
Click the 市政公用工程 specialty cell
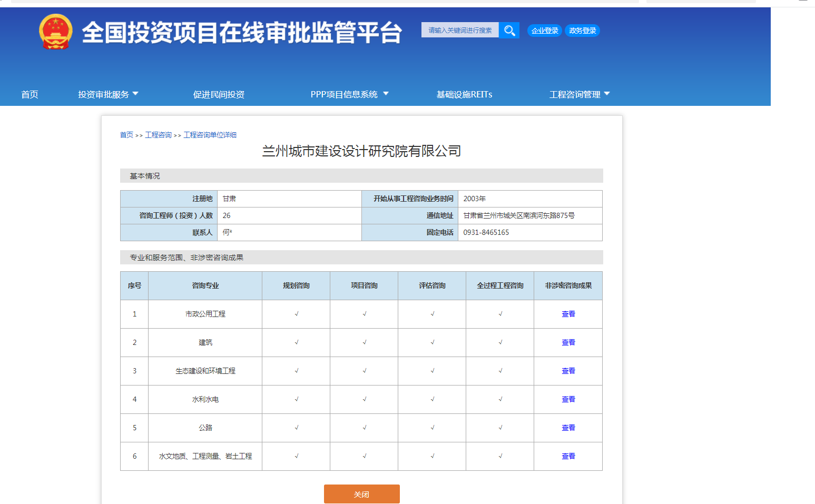(x=205, y=314)
